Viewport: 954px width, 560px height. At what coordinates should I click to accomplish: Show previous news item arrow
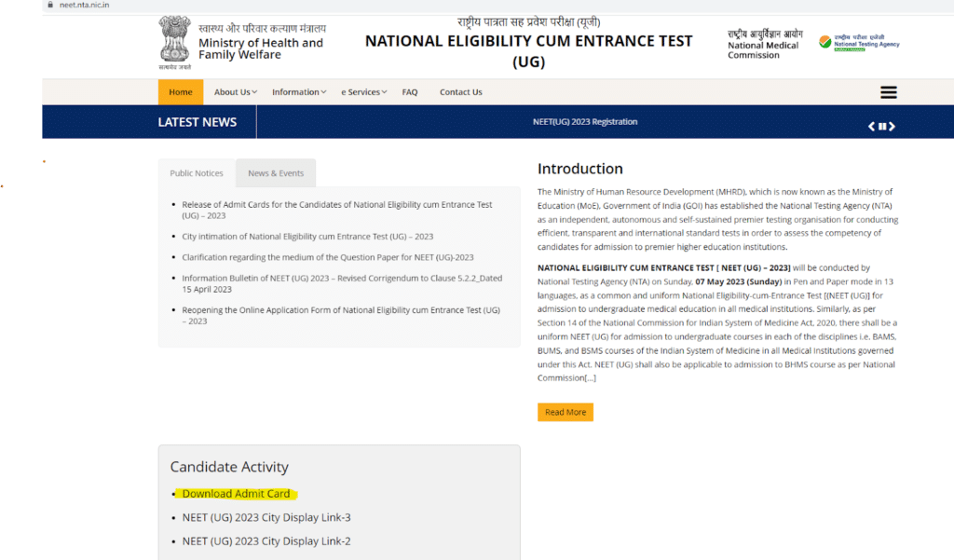tap(871, 126)
